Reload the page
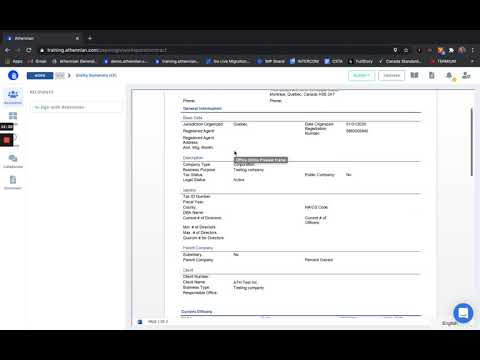This screenshot has height=360, width=480. (x=29, y=50)
